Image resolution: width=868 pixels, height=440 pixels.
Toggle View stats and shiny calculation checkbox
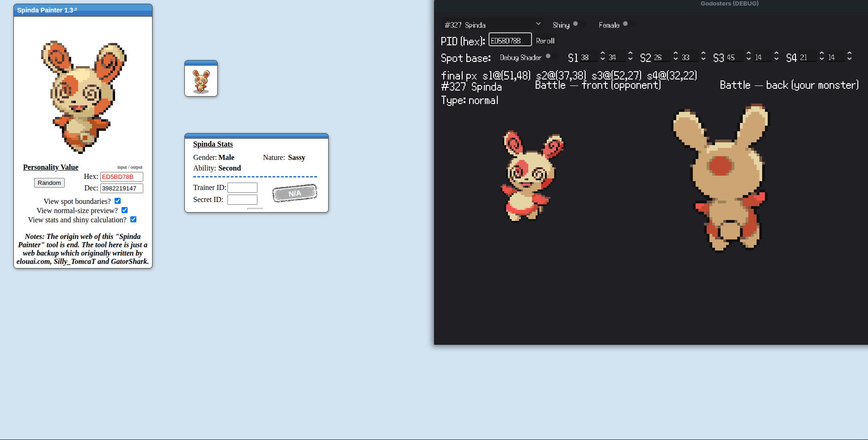tap(133, 219)
